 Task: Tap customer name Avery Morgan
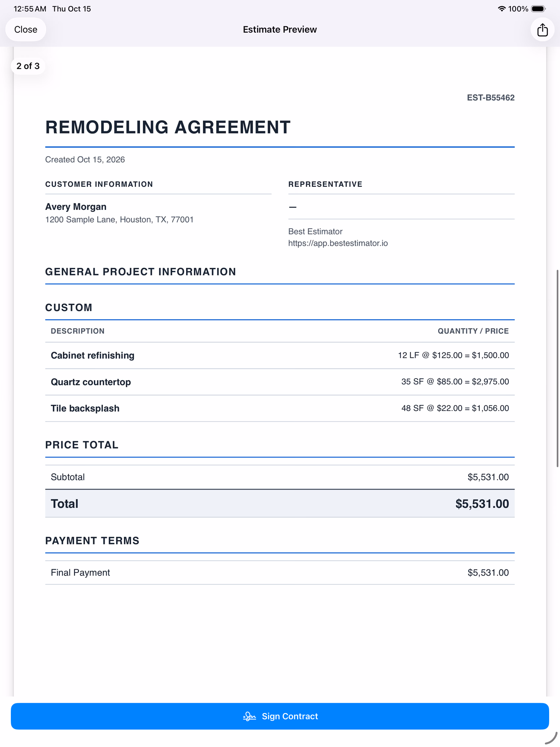pos(76,207)
